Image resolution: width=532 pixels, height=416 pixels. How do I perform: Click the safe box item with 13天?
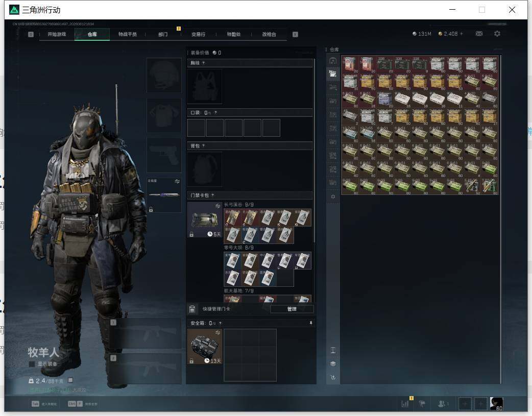tap(205, 347)
